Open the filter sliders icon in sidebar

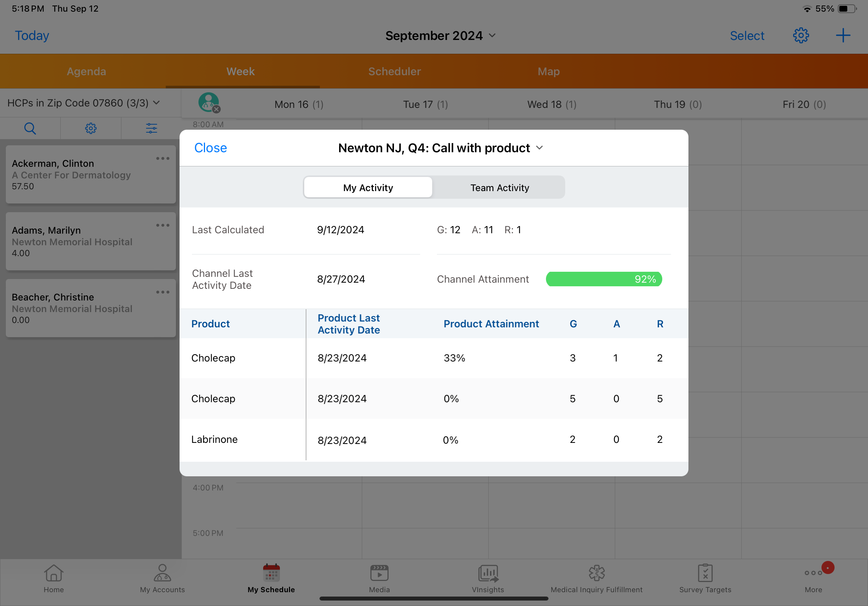[x=152, y=129]
